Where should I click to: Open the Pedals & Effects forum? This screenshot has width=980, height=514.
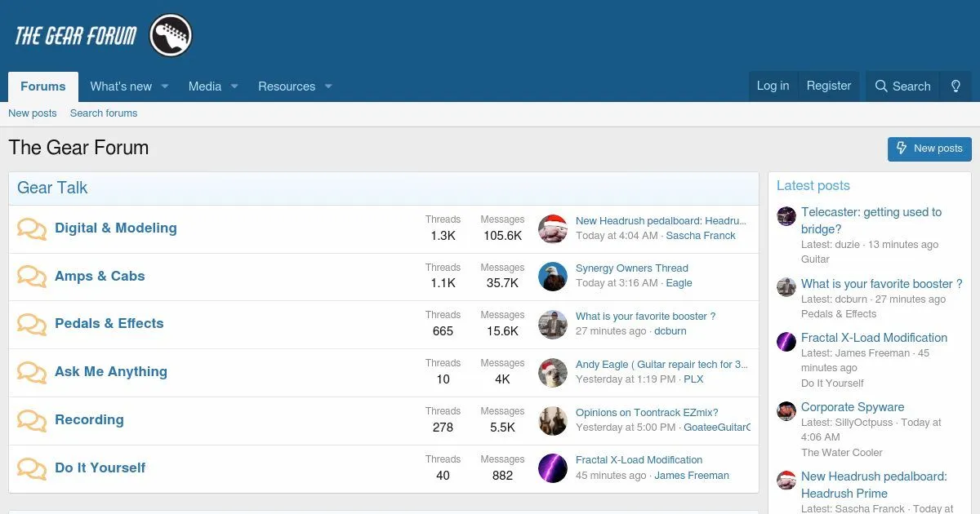click(x=109, y=323)
